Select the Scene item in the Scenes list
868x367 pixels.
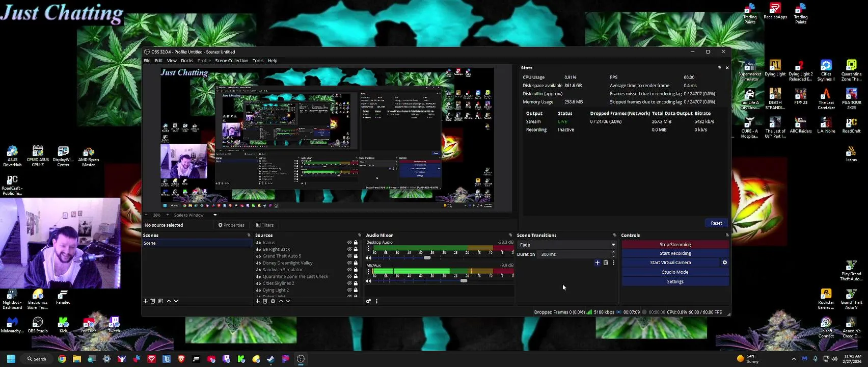197,243
